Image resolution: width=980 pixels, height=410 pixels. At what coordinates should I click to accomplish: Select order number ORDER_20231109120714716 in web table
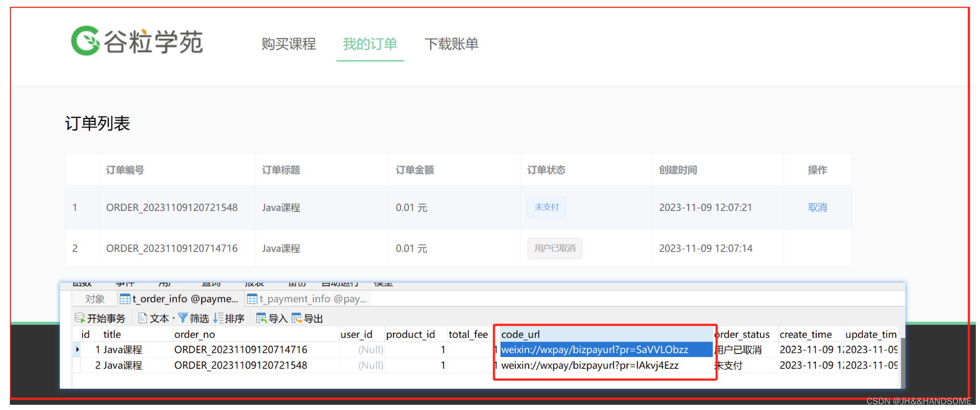tap(172, 248)
